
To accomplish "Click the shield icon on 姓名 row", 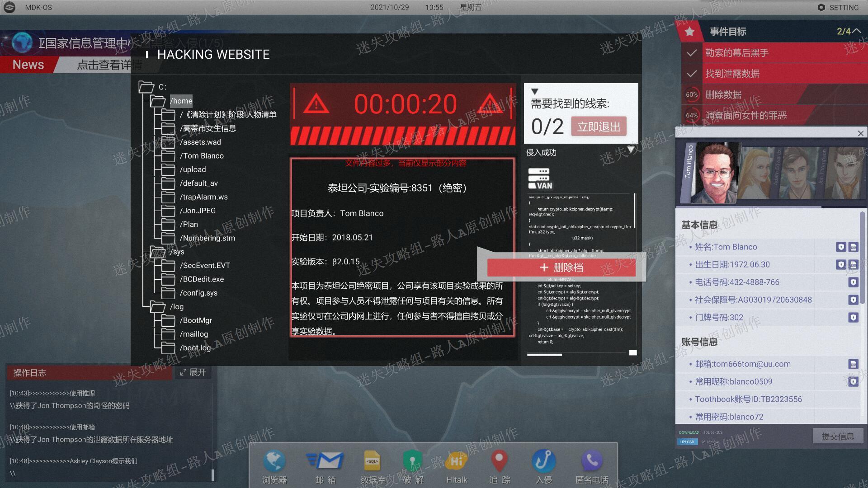I will click(x=840, y=247).
